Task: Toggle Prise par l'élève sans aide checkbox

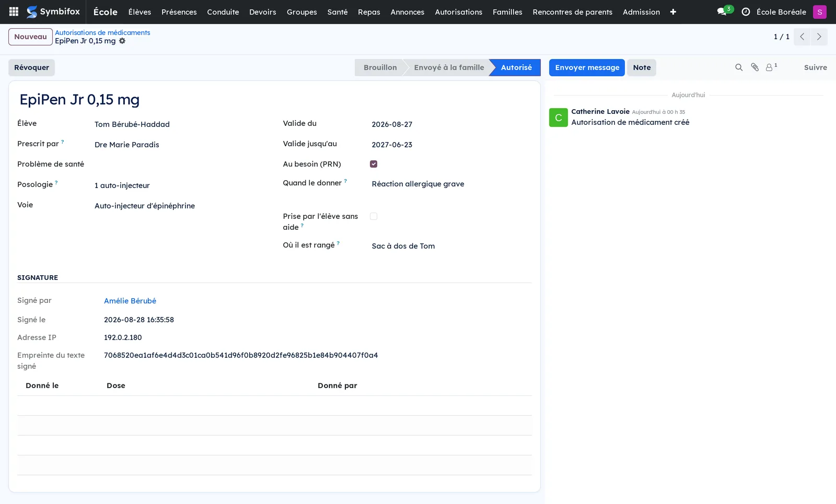Action: (374, 216)
